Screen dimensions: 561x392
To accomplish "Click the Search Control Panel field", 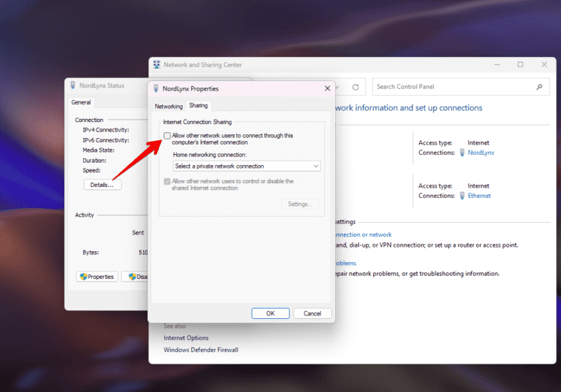I will 453,87.
